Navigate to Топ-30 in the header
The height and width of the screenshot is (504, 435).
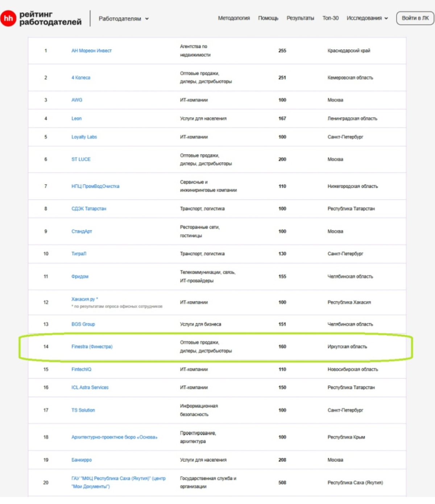click(x=330, y=18)
